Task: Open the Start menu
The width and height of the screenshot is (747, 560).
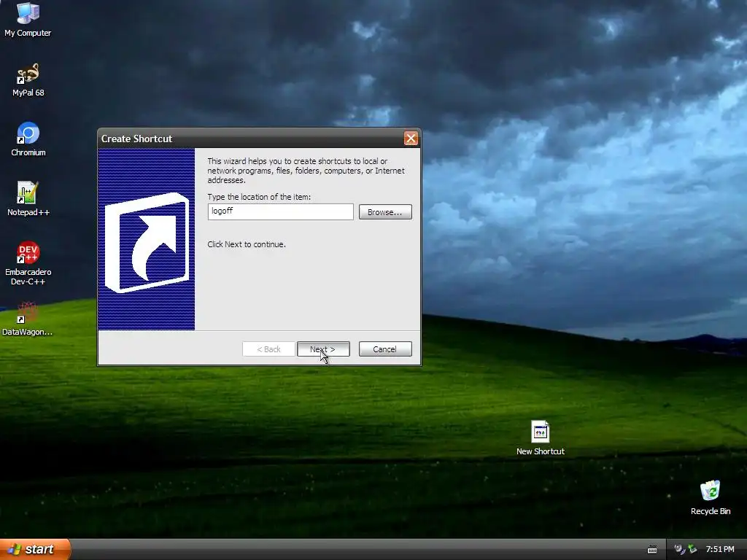Action: click(x=35, y=549)
